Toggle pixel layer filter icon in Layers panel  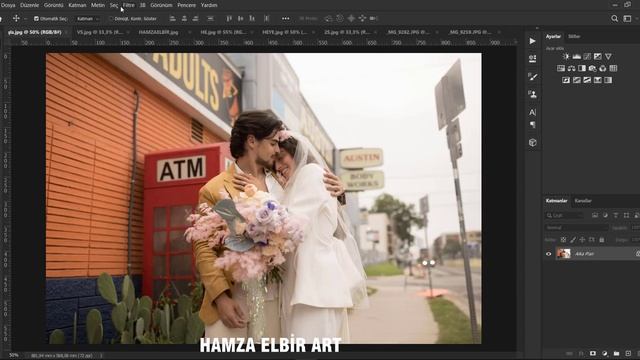coord(595,215)
